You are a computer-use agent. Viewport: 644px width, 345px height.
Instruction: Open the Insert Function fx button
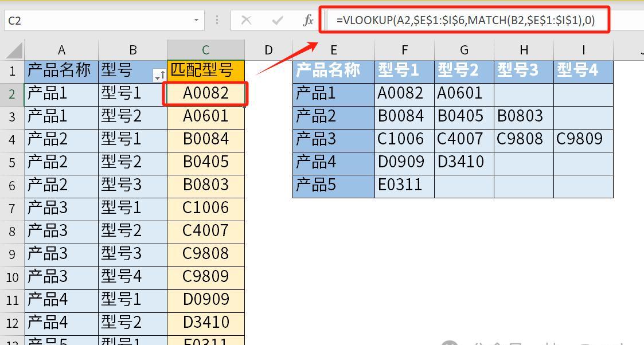[308, 20]
